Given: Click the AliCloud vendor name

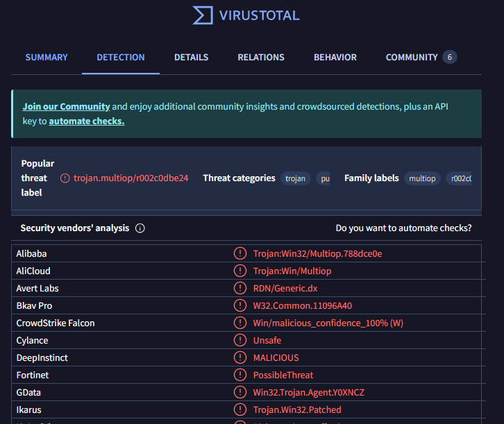Looking at the screenshot, I should click(33, 271).
